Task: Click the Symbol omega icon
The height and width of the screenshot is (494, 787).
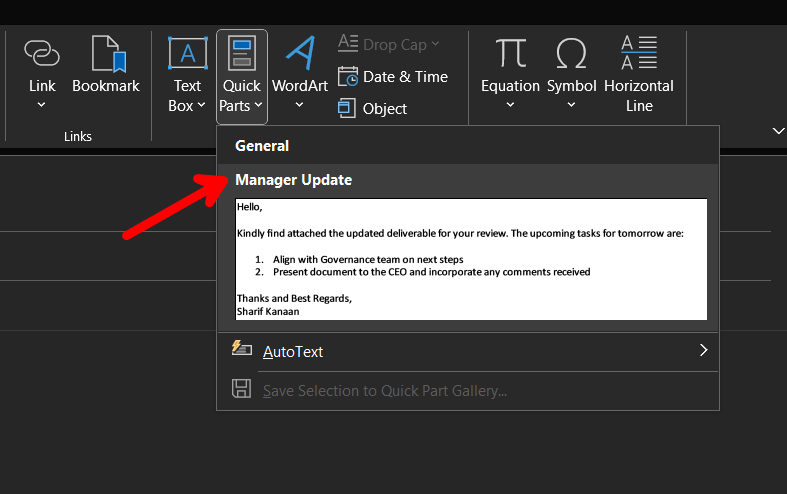Action: (x=571, y=54)
